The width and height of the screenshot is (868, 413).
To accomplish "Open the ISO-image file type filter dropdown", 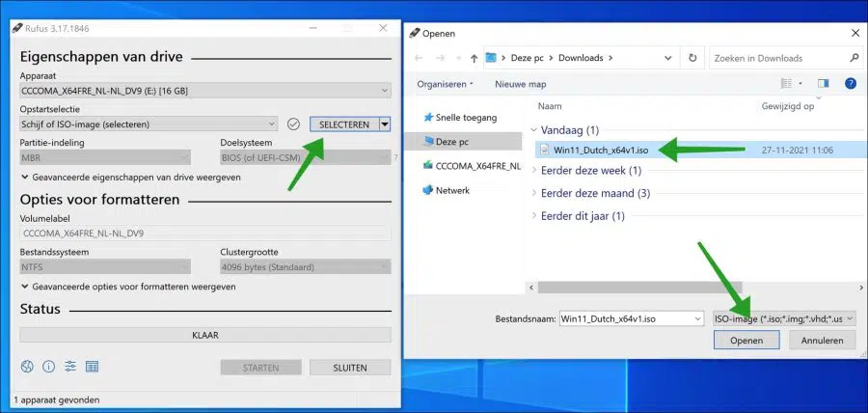I will 784,318.
